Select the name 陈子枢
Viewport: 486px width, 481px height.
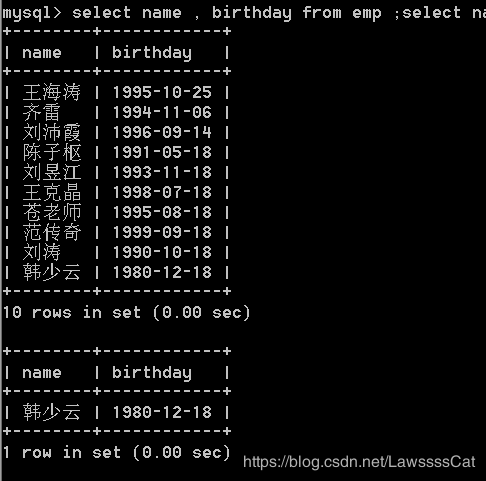pos(52,152)
